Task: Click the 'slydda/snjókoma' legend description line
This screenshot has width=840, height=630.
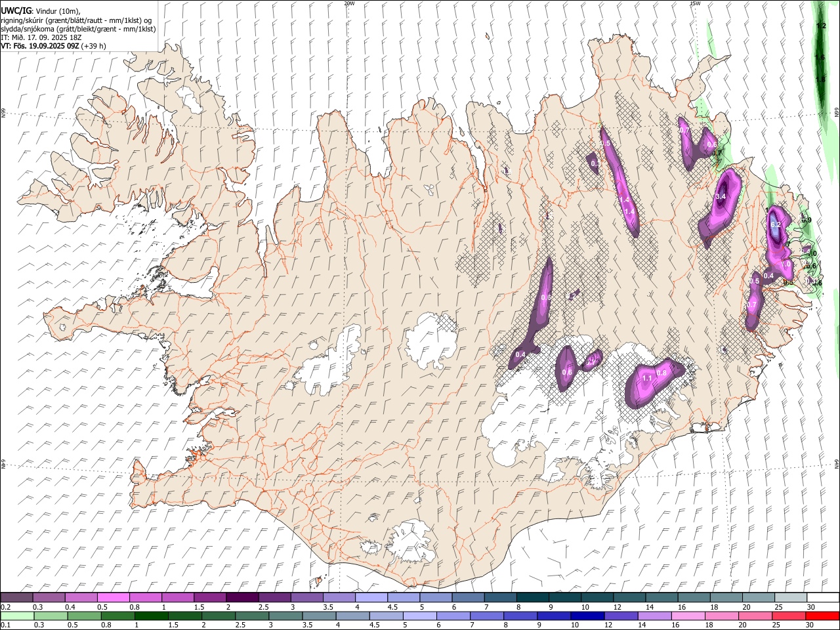Action: [x=78, y=29]
